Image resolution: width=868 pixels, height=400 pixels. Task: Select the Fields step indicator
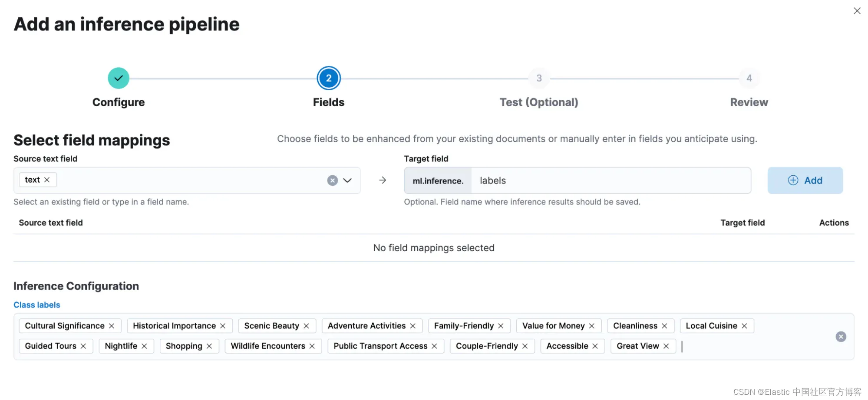pyautogui.click(x=329, y=79)
